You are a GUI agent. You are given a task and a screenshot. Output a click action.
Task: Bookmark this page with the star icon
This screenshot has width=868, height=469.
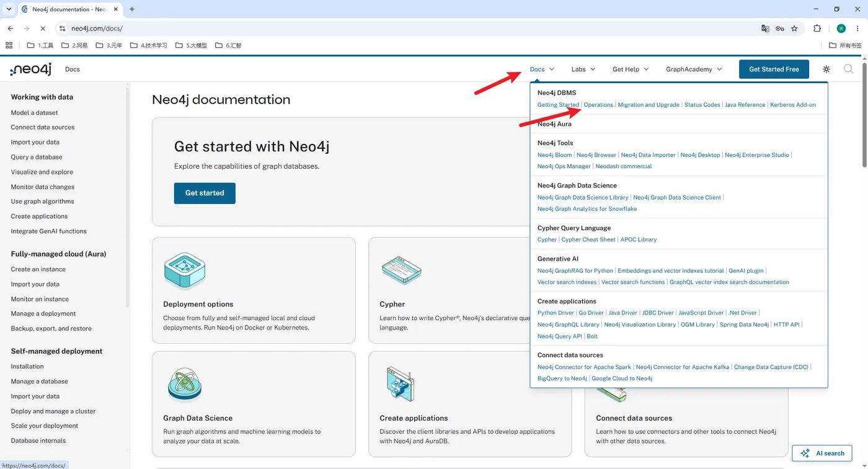click(794, 29)
